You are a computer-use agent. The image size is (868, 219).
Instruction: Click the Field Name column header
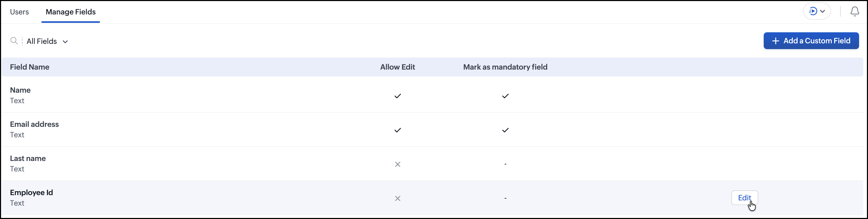(30, 67)
